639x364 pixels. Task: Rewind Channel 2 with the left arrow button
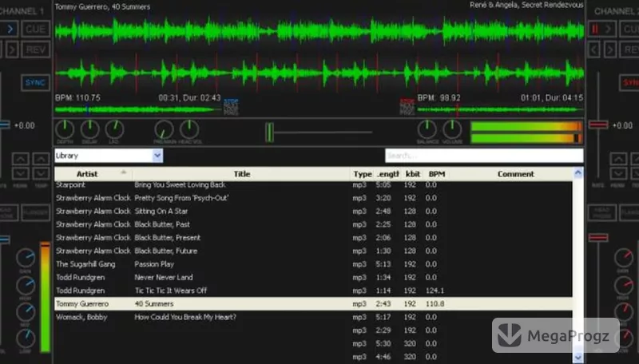[594, 49]
